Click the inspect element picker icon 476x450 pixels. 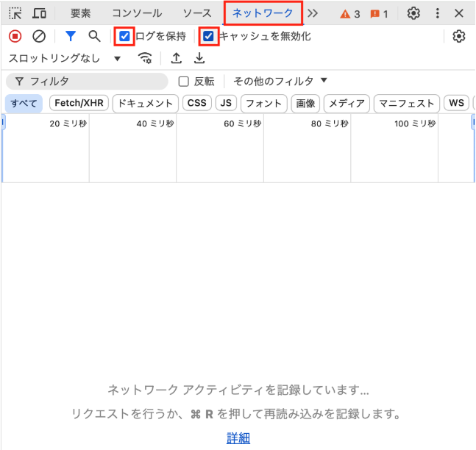coord(15,13)
